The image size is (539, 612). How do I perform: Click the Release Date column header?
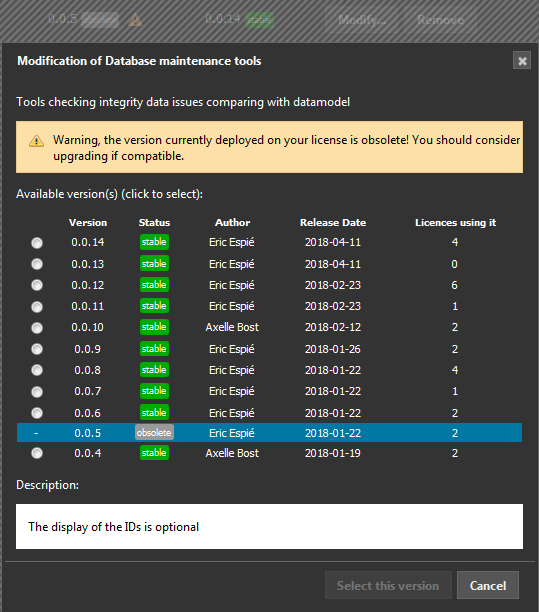click(333, 222)
